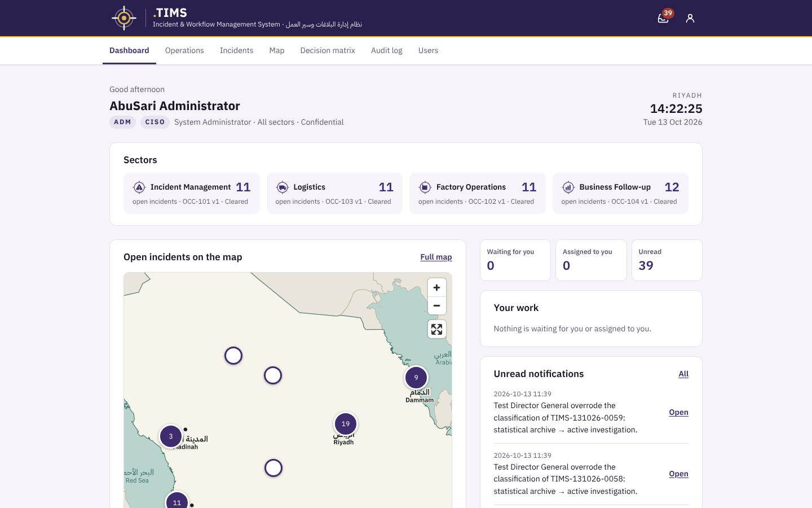Zoom out on the map
Viewport: 812px width, 508px height.
[x=436, y=305]
